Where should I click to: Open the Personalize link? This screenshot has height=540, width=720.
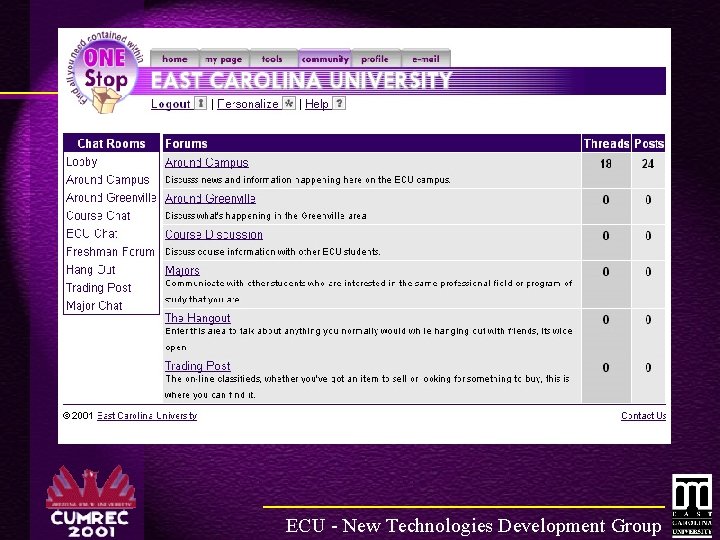coord(248,104)
